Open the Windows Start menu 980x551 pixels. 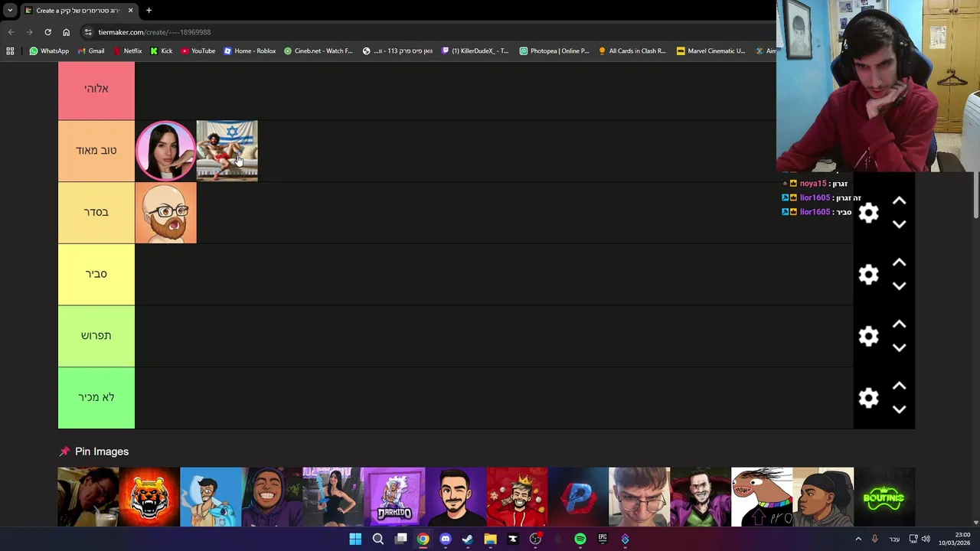click(x=355, y=539)
